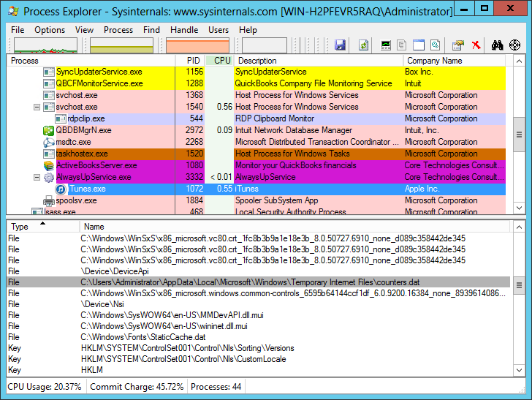Viewport: 532px width, 400px height.
Task: Click the AlwaysUpService.exe gear icon
Action: click(48, 177)
